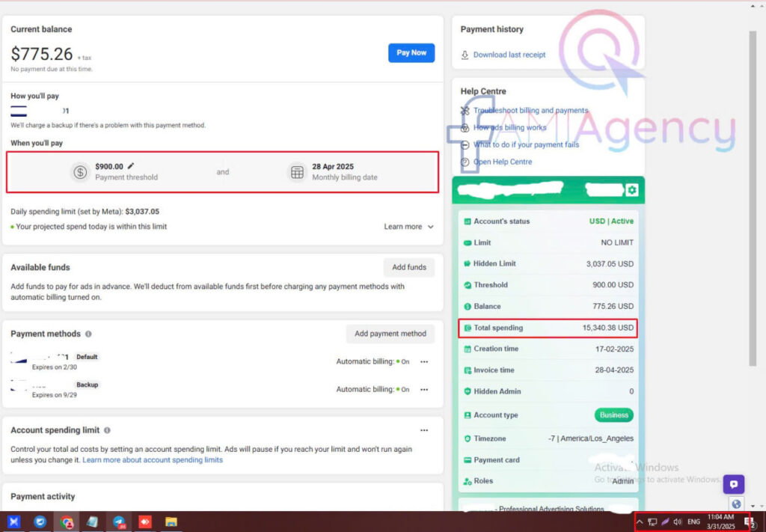
Task: Click the Threshold 900.00 USD value
Action: (613, 285)
